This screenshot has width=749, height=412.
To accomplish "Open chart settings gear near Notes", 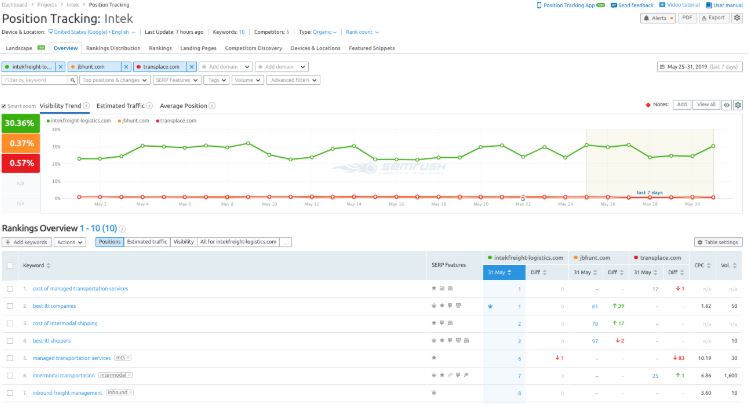I will (x=738, y=105).
